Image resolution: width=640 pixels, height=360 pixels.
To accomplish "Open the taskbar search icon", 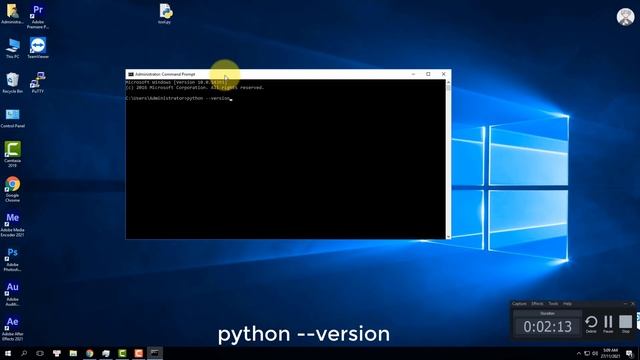I will [x=24, y=353].
